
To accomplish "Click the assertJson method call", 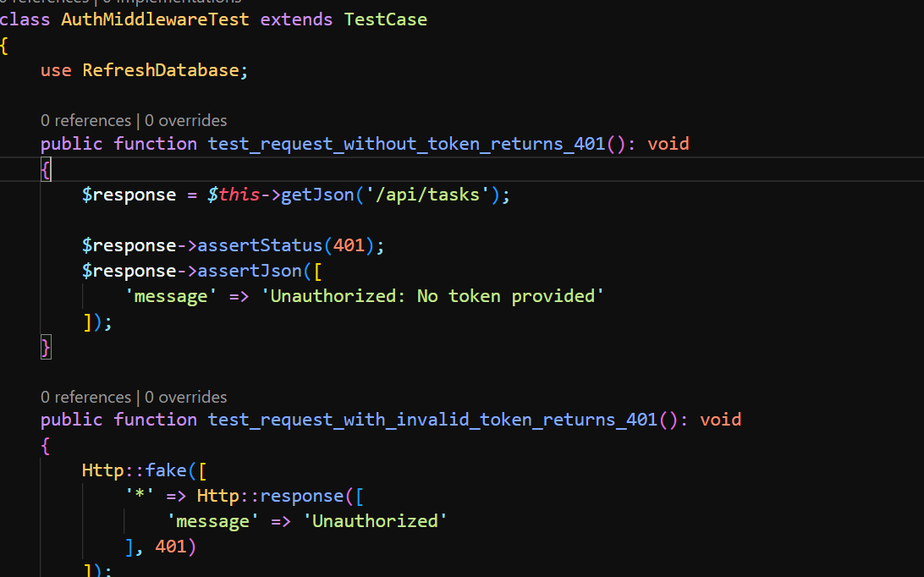I will click(250, 271).
